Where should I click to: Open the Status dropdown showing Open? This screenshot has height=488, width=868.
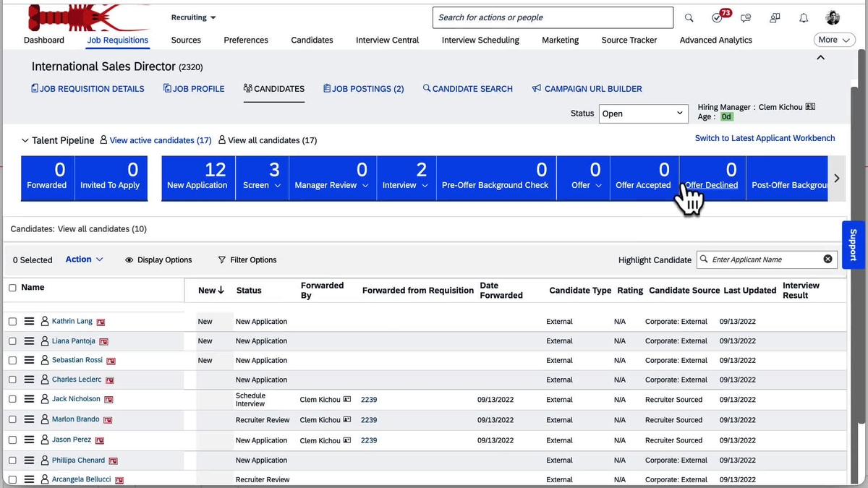click(643, 114)
